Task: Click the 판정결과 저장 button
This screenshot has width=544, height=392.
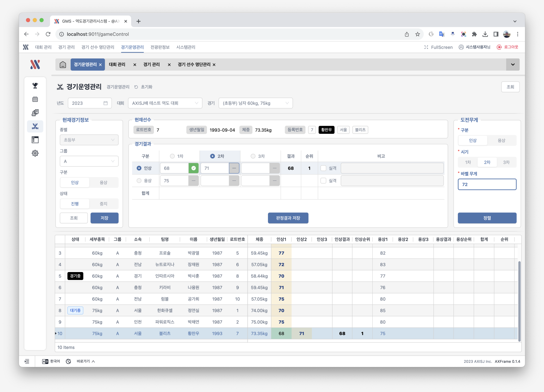Action: click(288, 218)
